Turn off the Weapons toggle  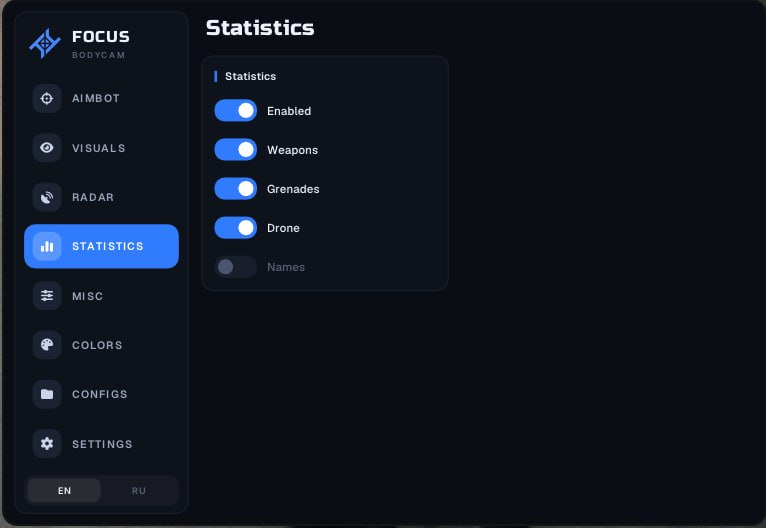tap(235, 149)
